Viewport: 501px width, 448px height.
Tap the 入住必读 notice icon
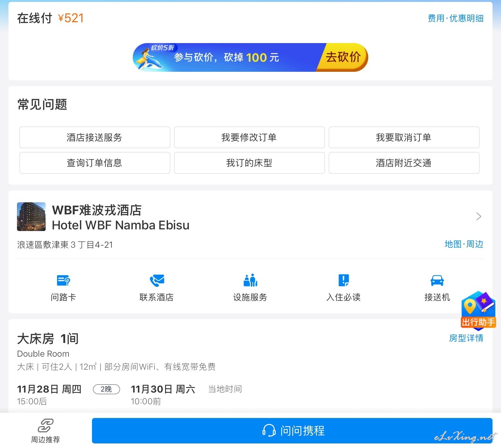343,280
